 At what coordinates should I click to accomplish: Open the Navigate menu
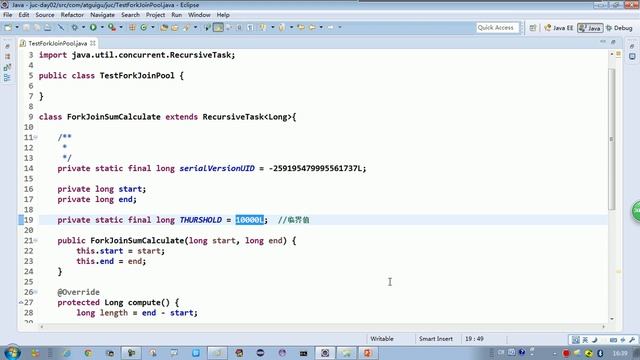[102, 15]
